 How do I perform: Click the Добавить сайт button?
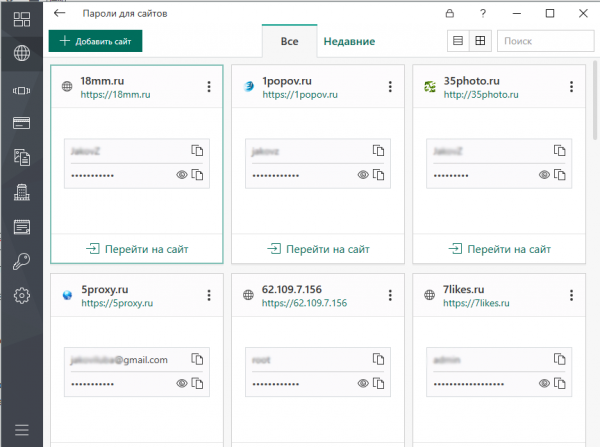95,41
